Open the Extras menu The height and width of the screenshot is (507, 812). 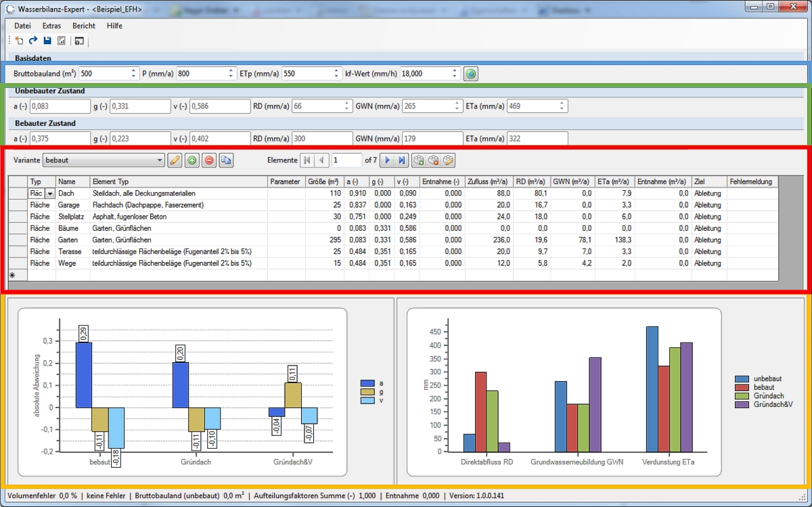pyautogui.click(x=51, y=26)
